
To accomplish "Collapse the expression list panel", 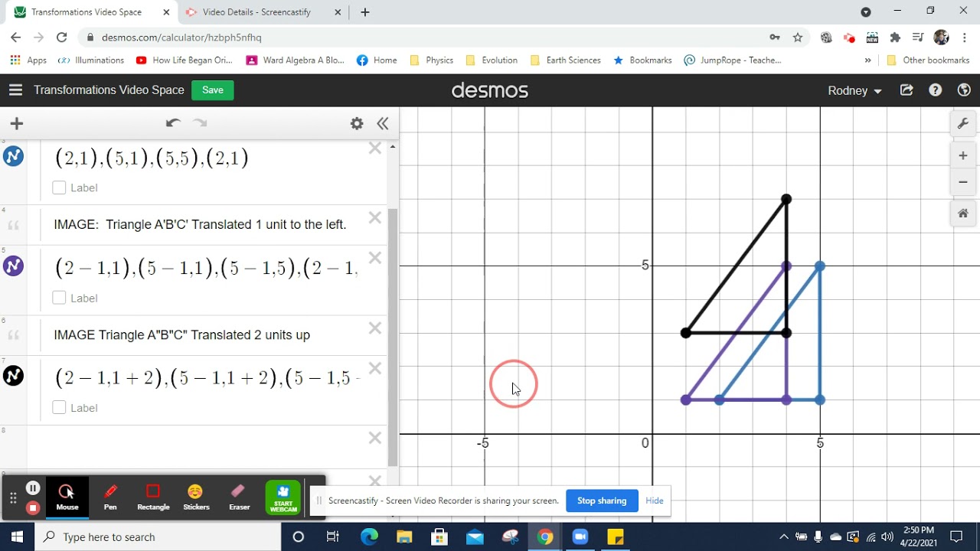I will [x=383, y=123].
